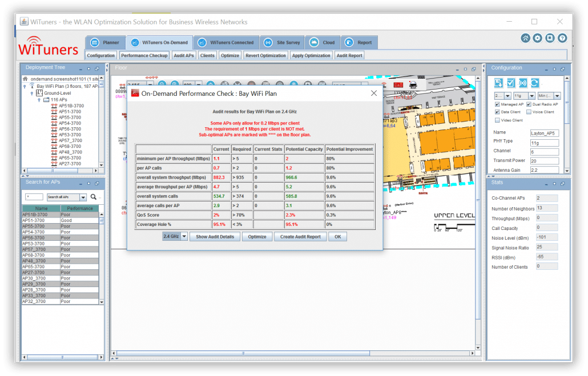The height and width of the screenshot is (376, 588).
Task: Click the helmet icon in the Floor toolbar
Action: (x=413, y=85)
